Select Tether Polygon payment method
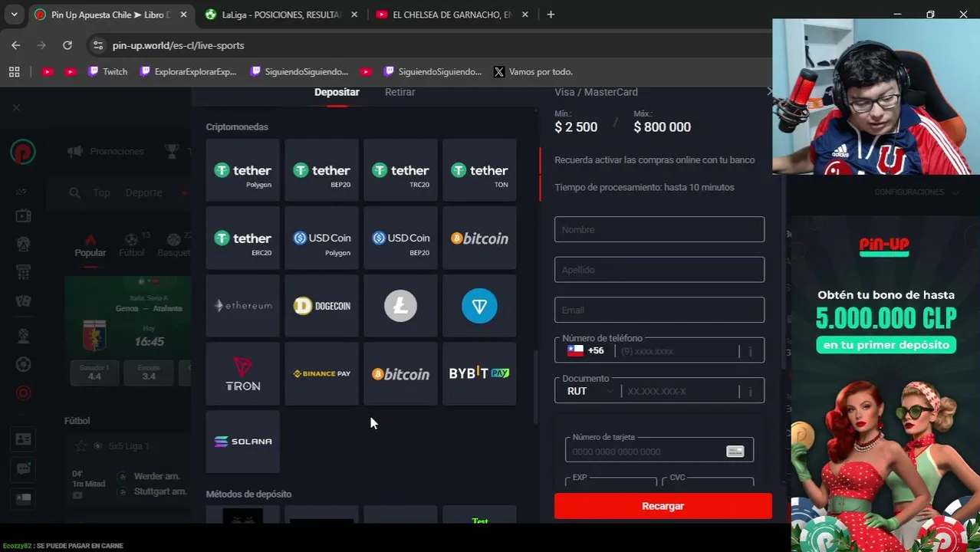 pos(242,171)
